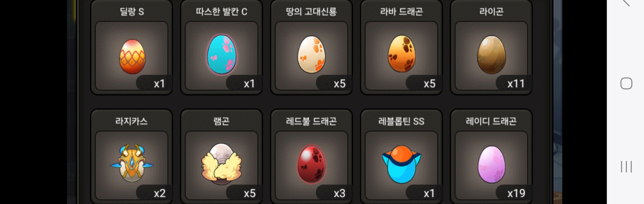
Task: Select the brown 라이곤 egg
Action: click(x=492, y=55)
